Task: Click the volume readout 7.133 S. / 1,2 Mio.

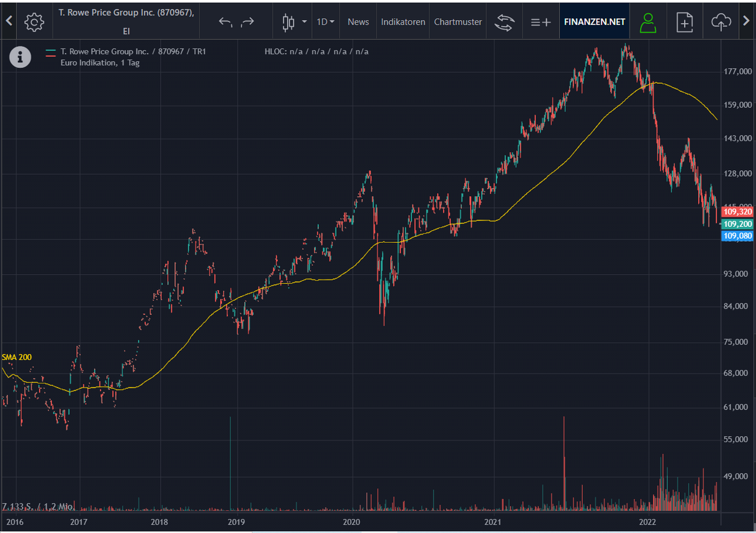Action: pyautogui.click(x=37, y=506)
